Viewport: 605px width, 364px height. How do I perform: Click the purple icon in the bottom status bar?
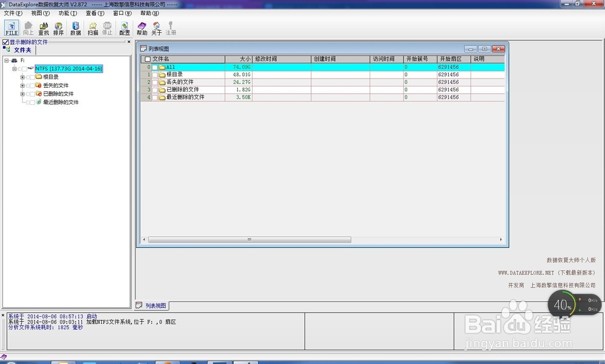(x=4, y=357)
